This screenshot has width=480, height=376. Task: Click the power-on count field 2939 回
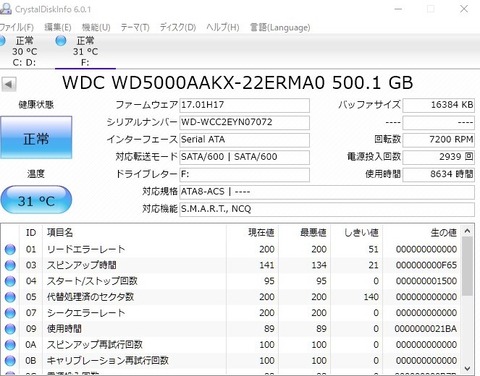[x=438, y=157]
